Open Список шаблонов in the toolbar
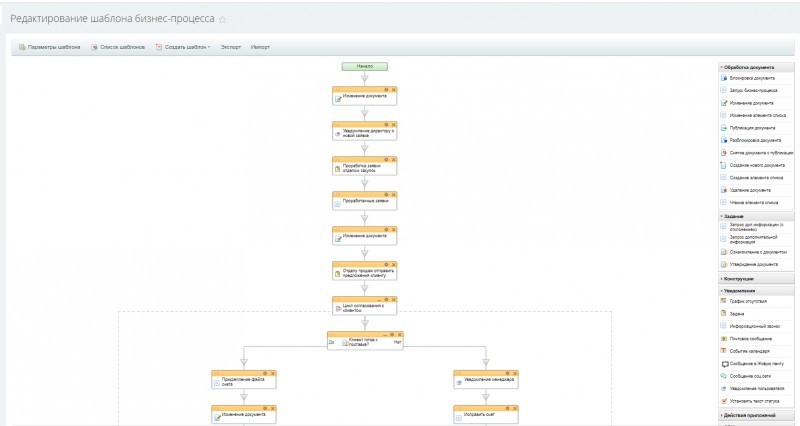The image size is (800, 426). [x=118, y=47]
